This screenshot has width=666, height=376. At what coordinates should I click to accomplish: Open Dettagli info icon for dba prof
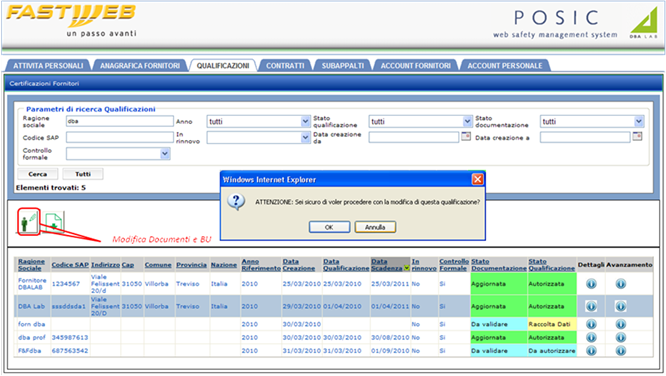tap(591, 337)
